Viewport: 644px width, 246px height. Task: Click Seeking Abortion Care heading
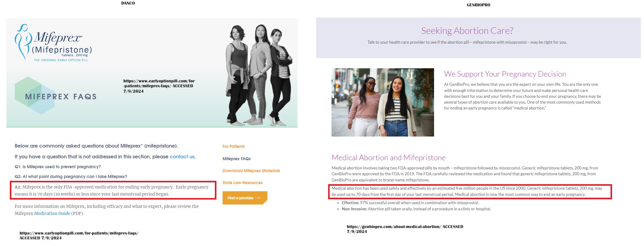tap(467, 31)
